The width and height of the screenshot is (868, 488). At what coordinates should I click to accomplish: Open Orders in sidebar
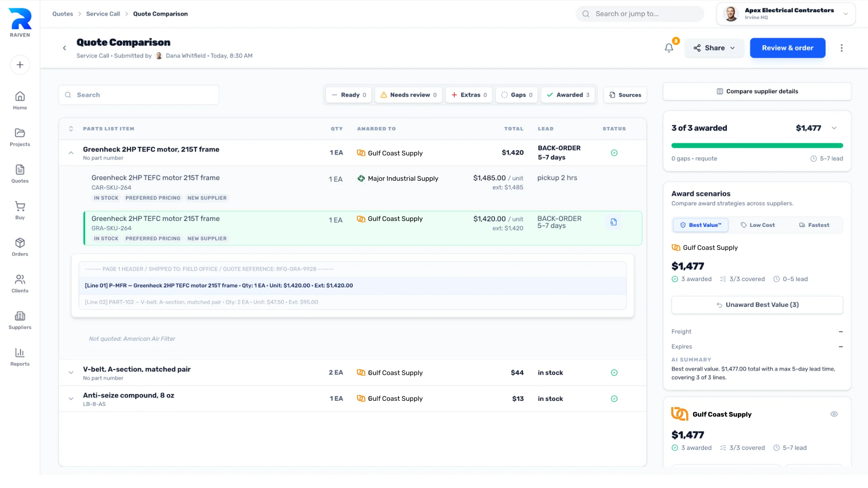click(x=20, y=247)
